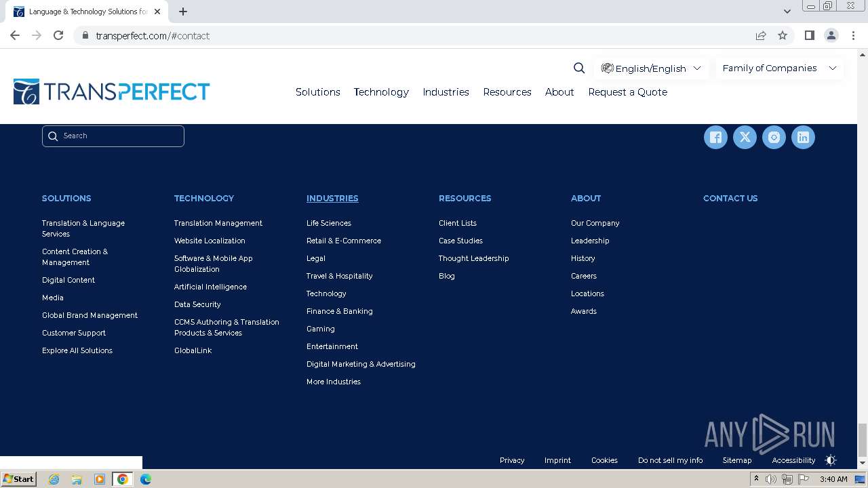Open the Cookies footer link

pos(604,460)
